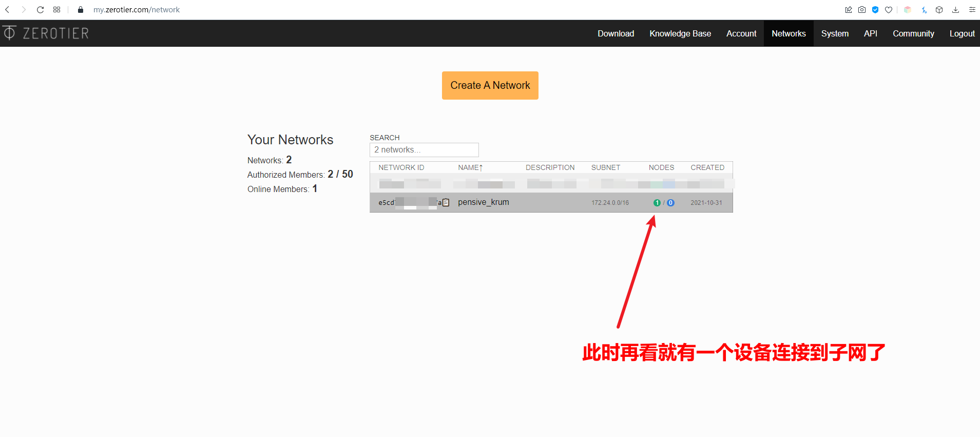Click the address bar URL
This screenshot has width=980, height=437.
pyautogui.click(x=137, y=10)
